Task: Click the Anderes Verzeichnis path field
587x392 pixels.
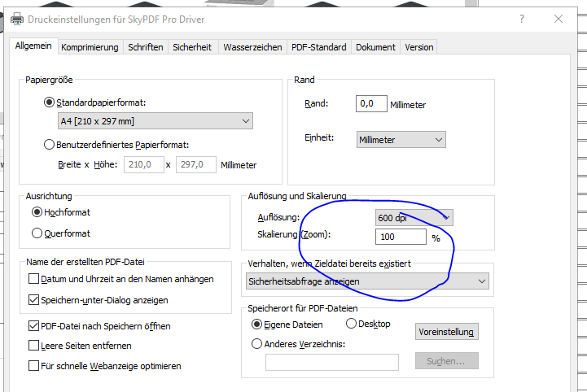Action: point(332,362)
